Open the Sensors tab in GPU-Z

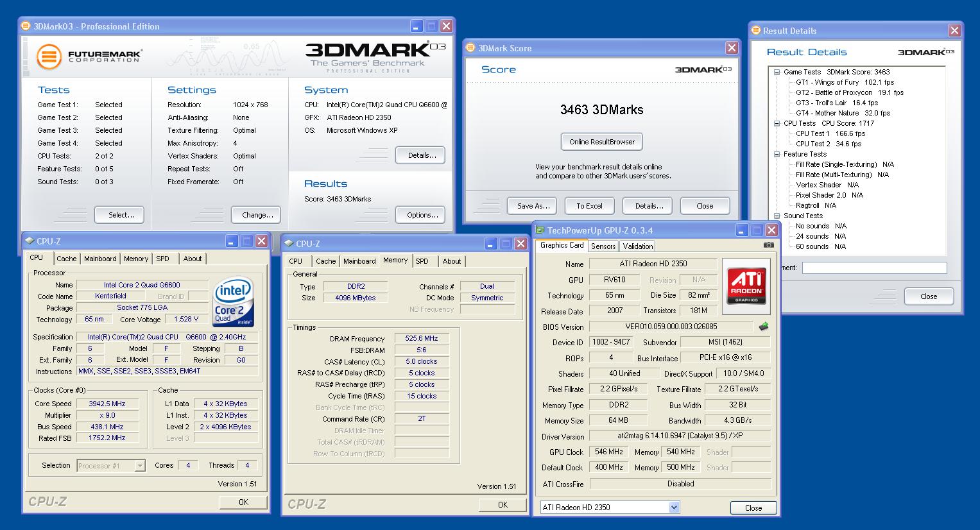(x=603, y=246)
